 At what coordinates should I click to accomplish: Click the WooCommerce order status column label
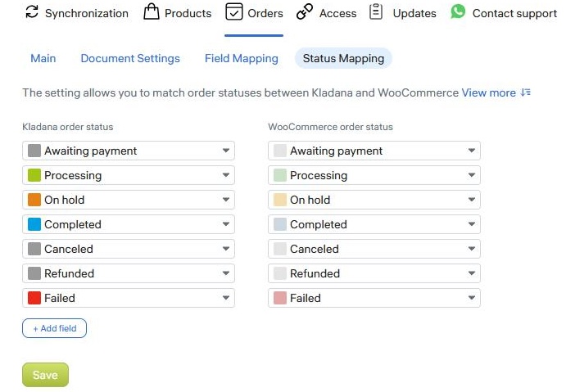(x=331, y=127)
